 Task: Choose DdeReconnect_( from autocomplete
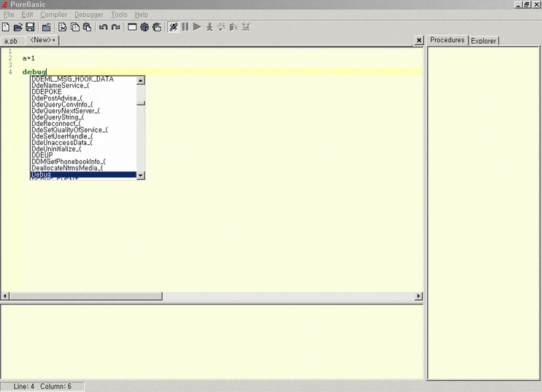click(83, 124)
